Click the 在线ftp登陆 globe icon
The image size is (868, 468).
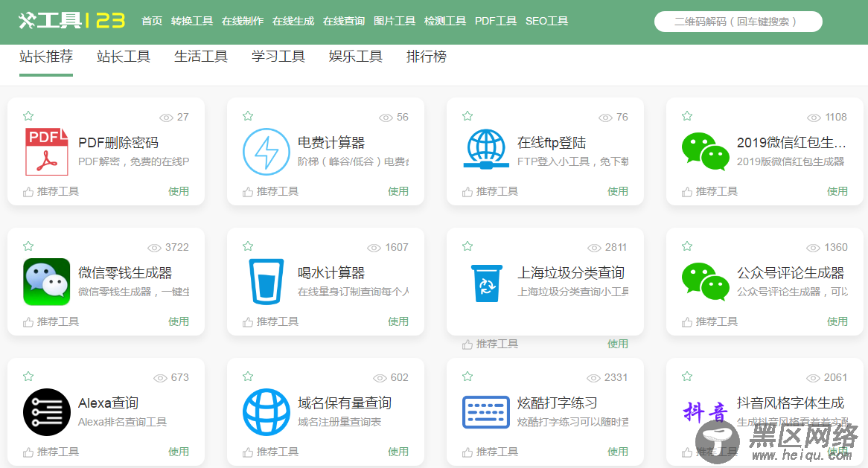click(486, 150)
